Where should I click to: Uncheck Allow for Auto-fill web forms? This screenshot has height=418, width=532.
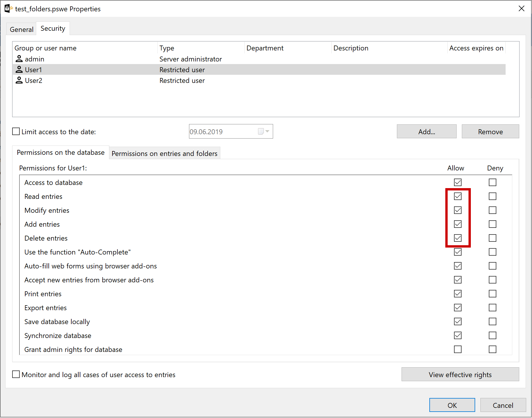click(x=458, y=266)
